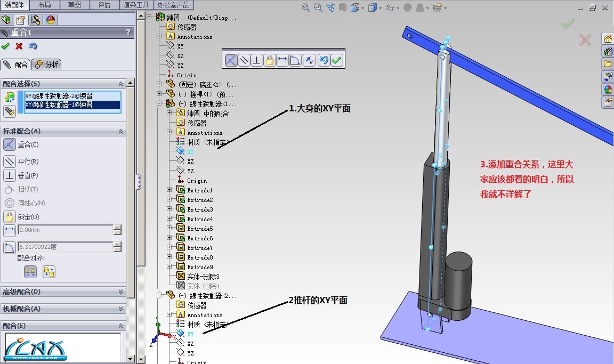Open the DisplayManager tab with the color ball

click(x=51, y=20)
